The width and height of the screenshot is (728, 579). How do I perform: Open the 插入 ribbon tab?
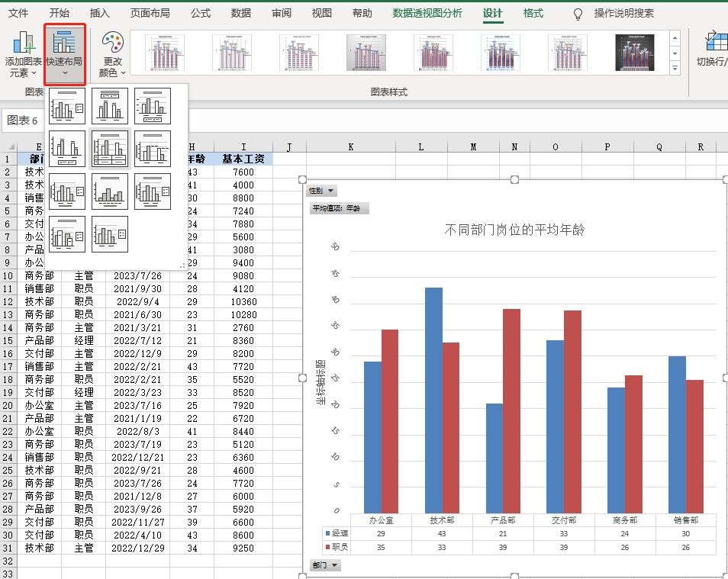100,14
